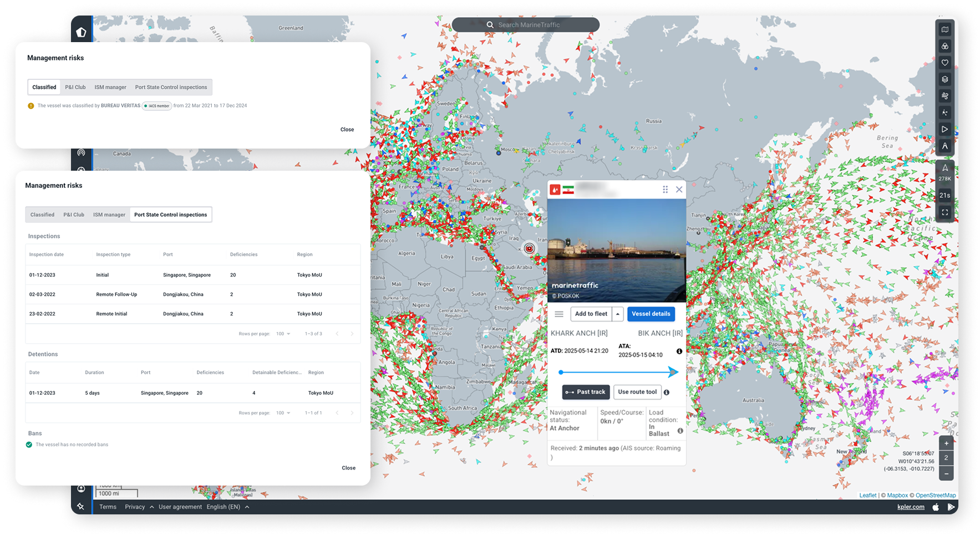Click the Leaflet attribution link
Viewport: 980px width, 536px height.
(x=868, y=496)
